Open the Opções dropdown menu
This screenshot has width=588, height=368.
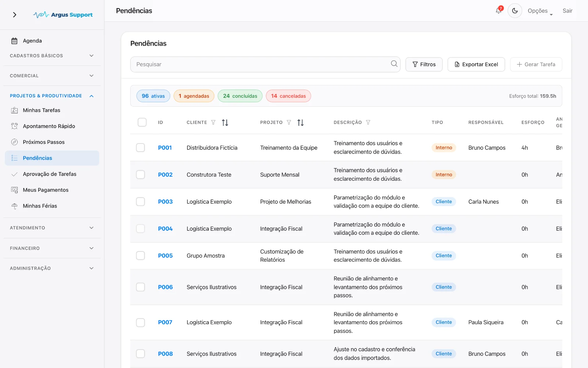pos(540,11)
